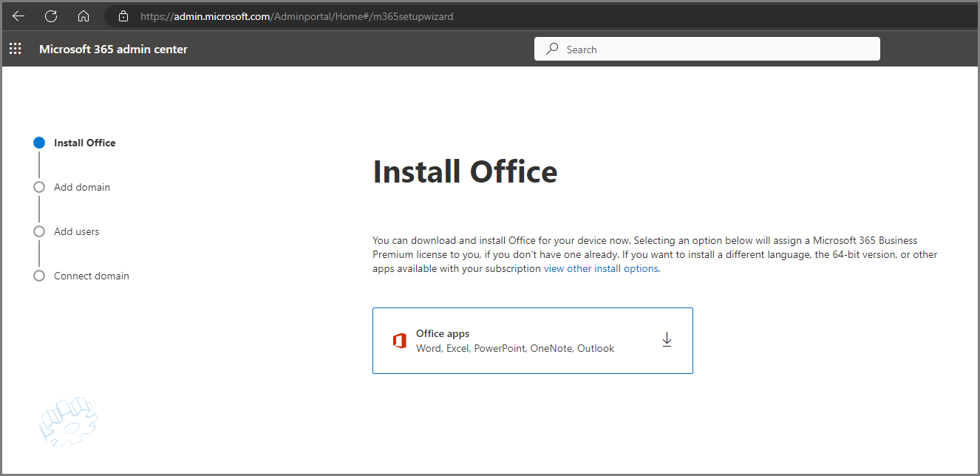Viewport: 980px width, 476px height.
Task: Click the browser address bar URL
Action: point(296,16)
